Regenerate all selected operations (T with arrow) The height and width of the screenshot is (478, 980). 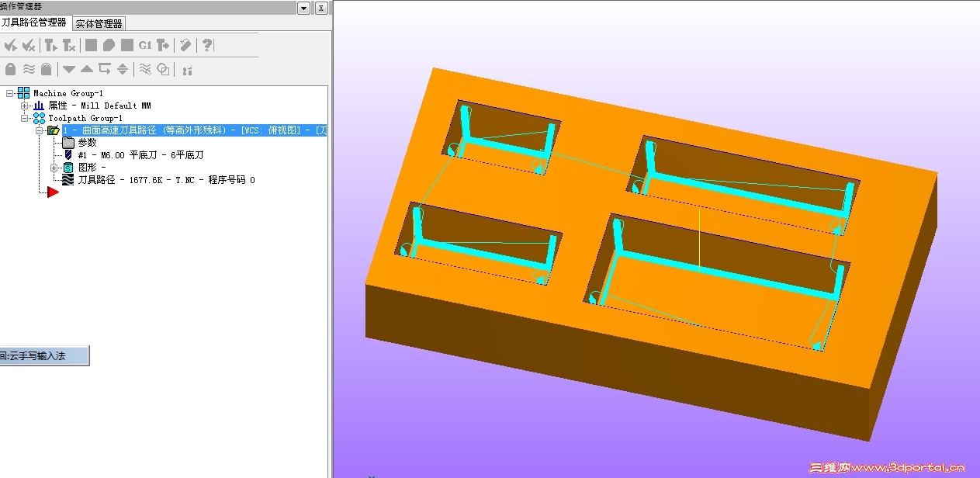click(x=50, y=46)
